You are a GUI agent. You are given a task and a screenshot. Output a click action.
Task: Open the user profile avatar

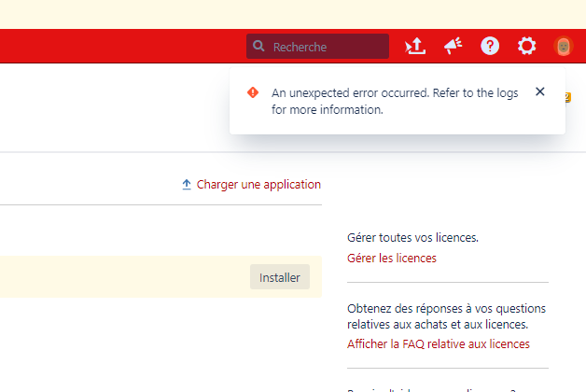click(x=564, y=47)
